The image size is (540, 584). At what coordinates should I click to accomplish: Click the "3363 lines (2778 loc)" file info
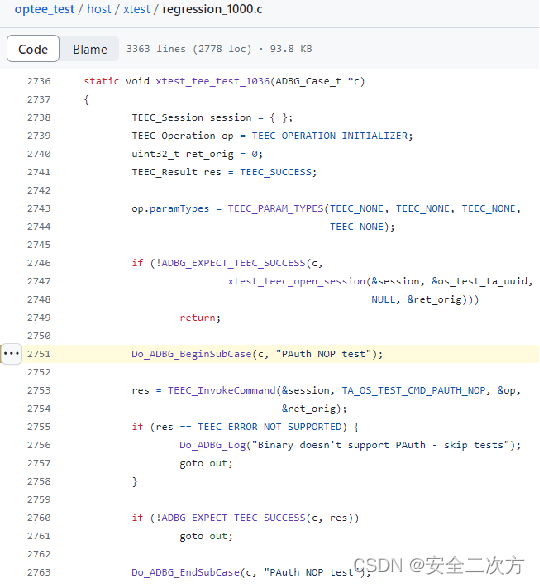[x=189, y=49]
